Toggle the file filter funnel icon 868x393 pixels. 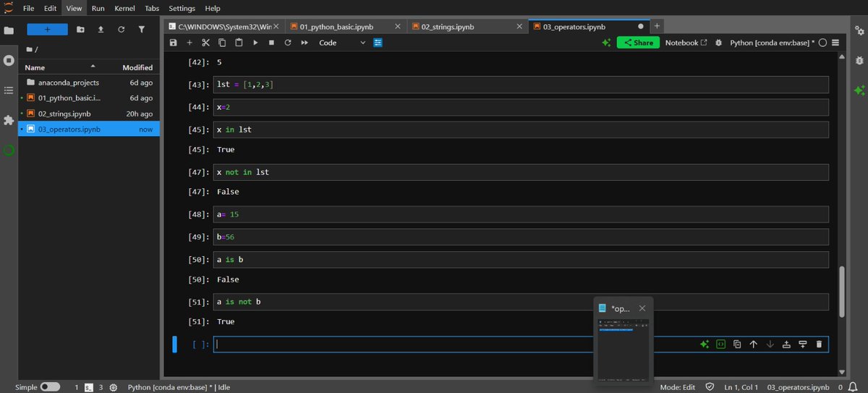[141, 29]
